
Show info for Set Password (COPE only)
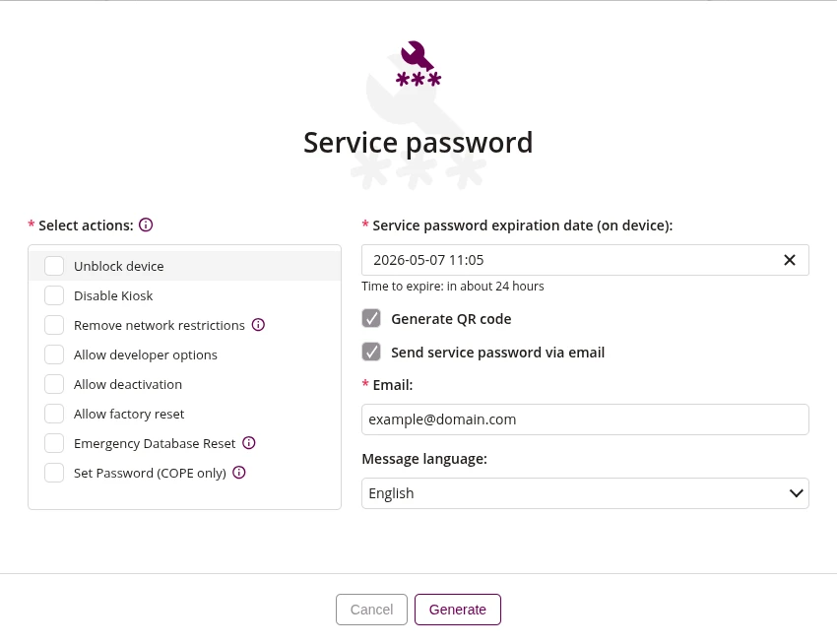click(239, 472)
